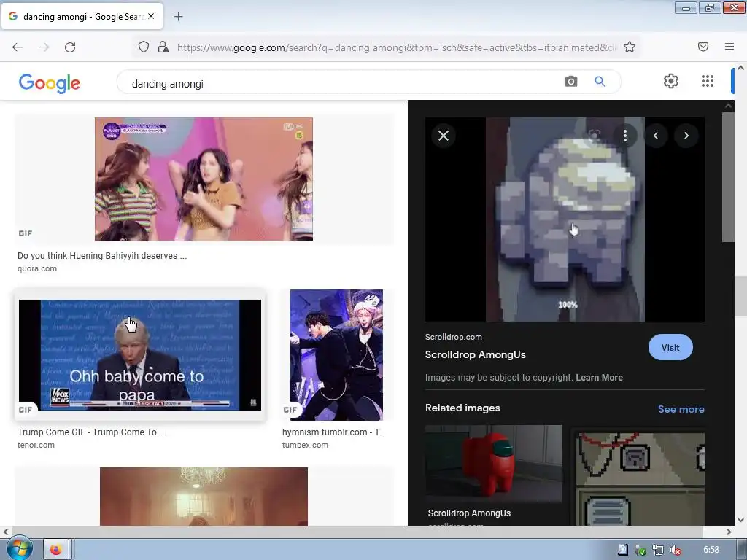Click the browser forward arrow
747x560 pixels.
point(44,47)
